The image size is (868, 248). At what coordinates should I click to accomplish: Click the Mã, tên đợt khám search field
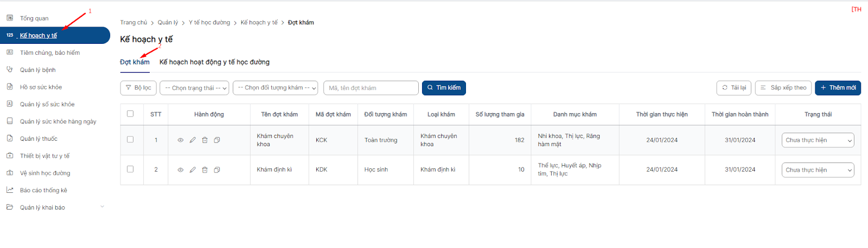tap(371, 88)
